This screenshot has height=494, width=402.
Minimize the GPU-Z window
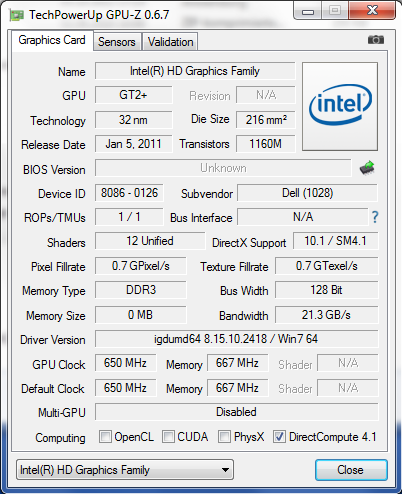coord(308,12)
